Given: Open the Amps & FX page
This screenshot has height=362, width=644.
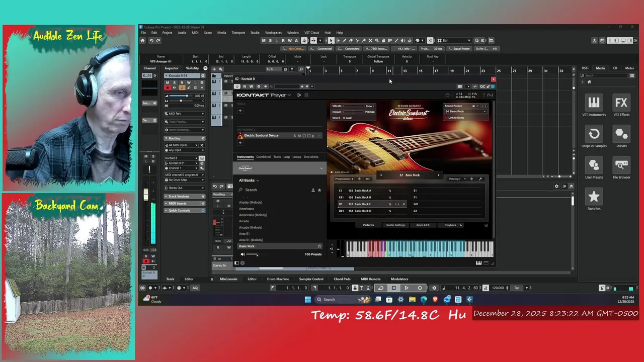Looking at the screenshot, I should [x=423, y=225].
